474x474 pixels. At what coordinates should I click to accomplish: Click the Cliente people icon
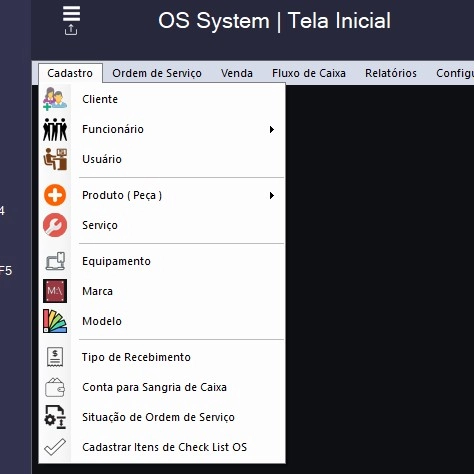tap(55, 99)
